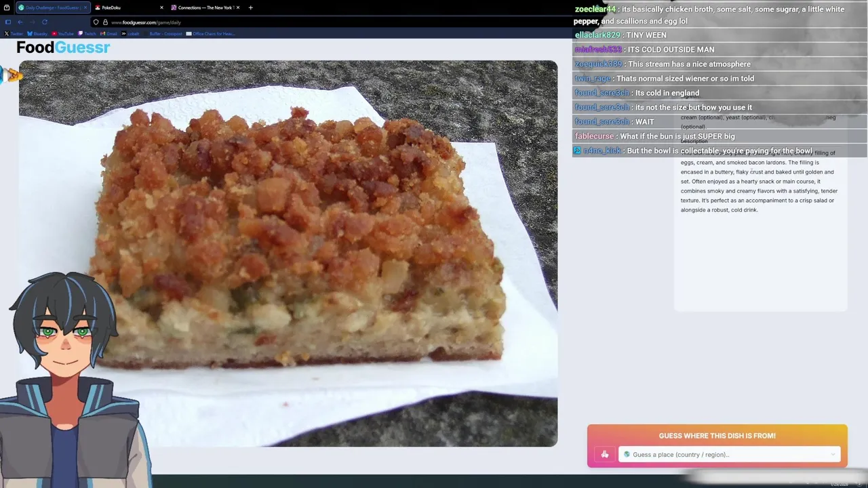
Task: Click chat username ellaclark829
Action: click(x=597, y=35)
